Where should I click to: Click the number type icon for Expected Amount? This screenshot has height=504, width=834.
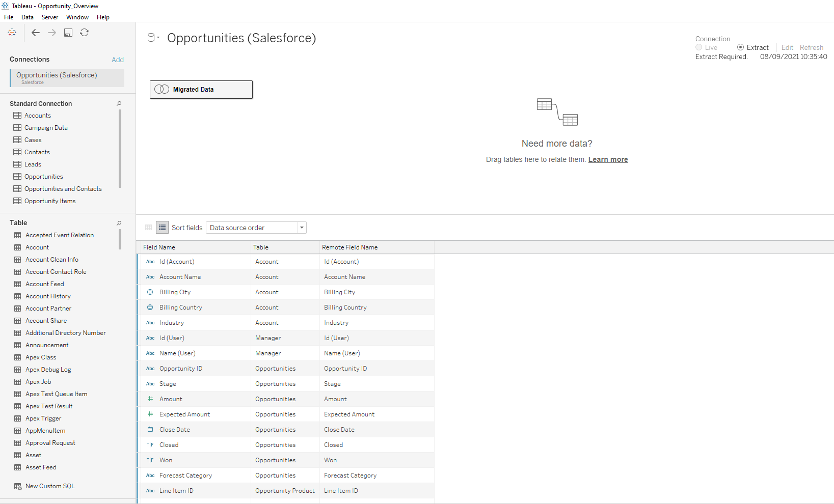(x=150, y=414)
